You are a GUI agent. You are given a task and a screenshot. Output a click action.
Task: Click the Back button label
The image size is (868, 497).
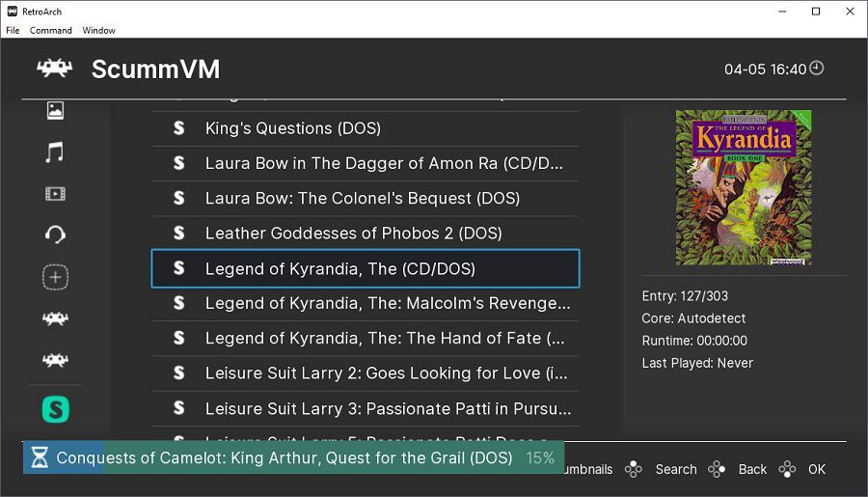(x=752, y=469)
